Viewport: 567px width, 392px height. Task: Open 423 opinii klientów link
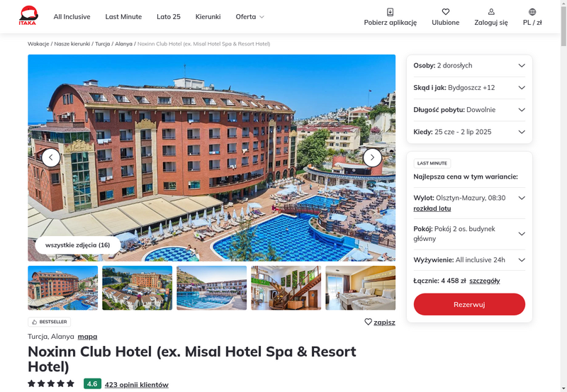[137, 384]
